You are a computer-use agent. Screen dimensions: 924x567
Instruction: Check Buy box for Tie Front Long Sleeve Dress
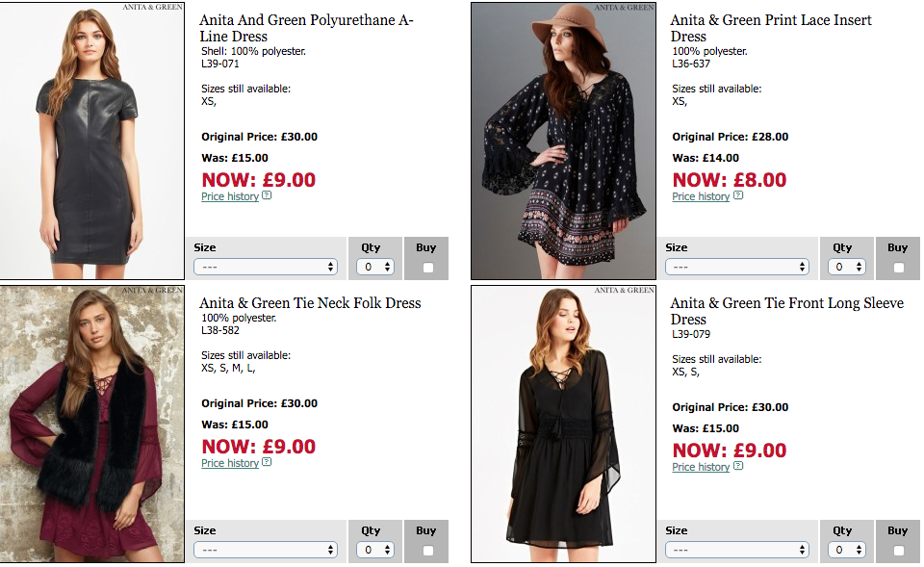tap(898, 551)
